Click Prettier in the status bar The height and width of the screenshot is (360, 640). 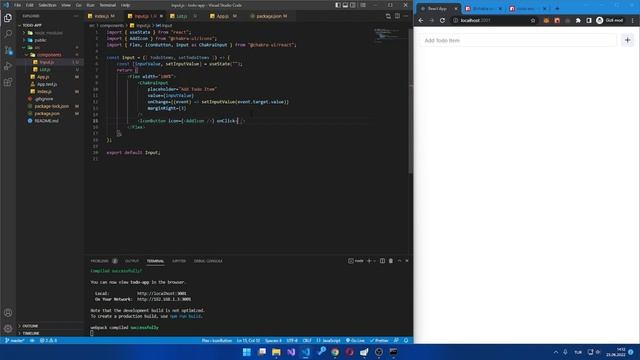click(379, 340)
